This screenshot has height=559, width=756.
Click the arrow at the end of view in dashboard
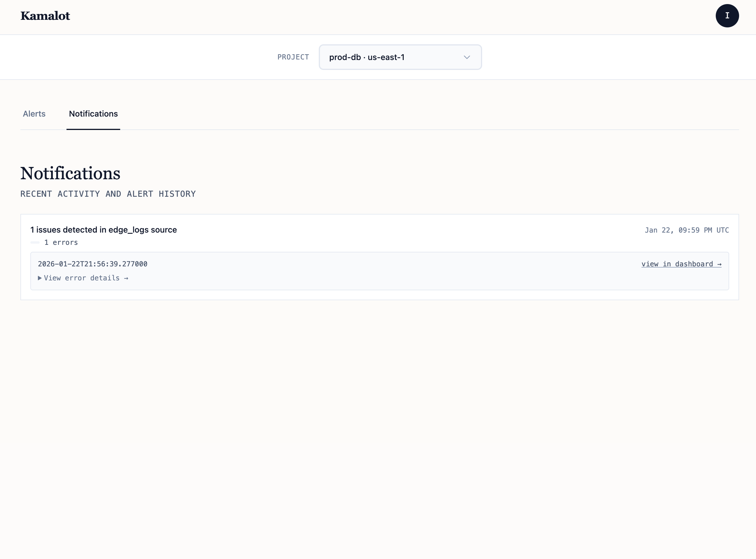click(719, 264)
